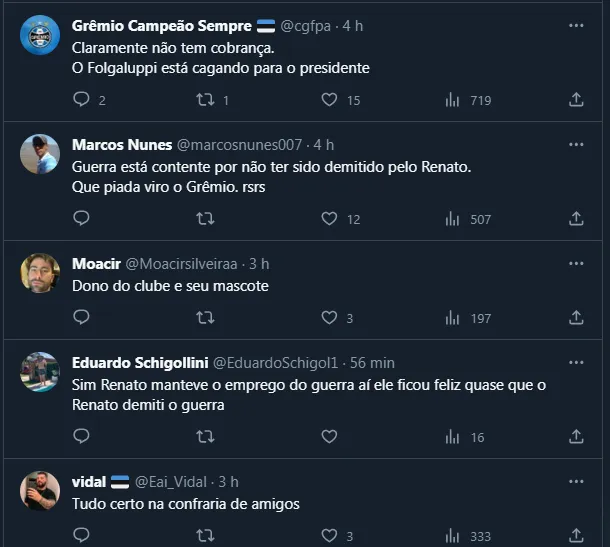The height and width of the screenshot is (547, 610).
Task: Open more options on Moacir's tweet
Action: (x=576, y=263)
